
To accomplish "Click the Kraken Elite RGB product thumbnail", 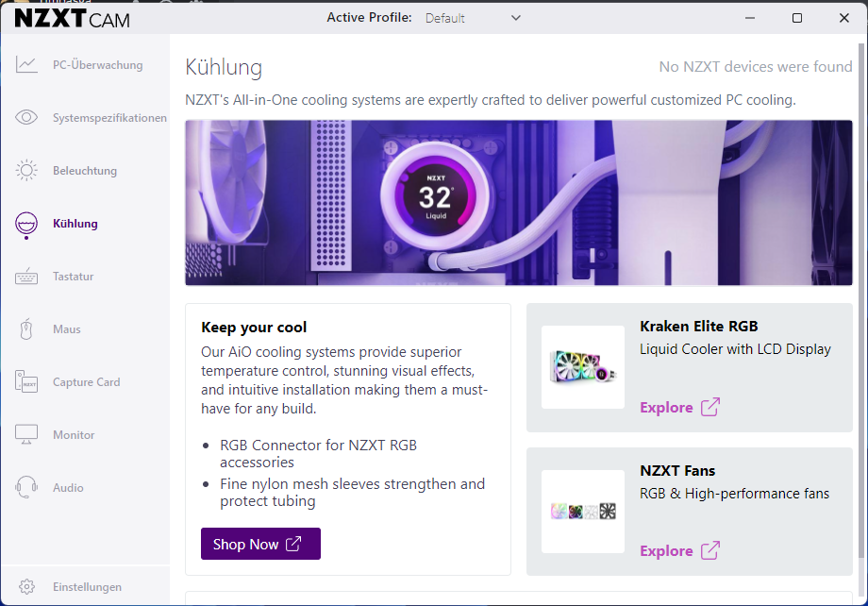I will (x=583, y=367).
